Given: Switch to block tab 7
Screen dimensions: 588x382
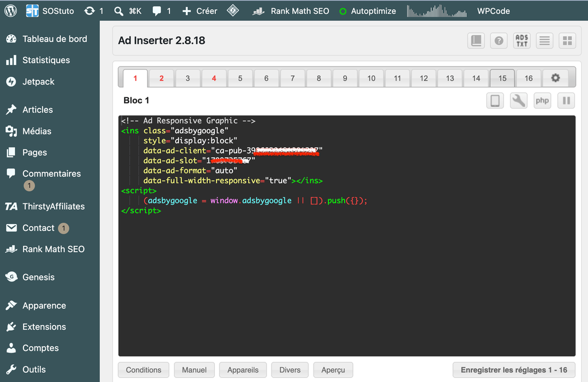Looking at the screenshot, I should point(292,78).
